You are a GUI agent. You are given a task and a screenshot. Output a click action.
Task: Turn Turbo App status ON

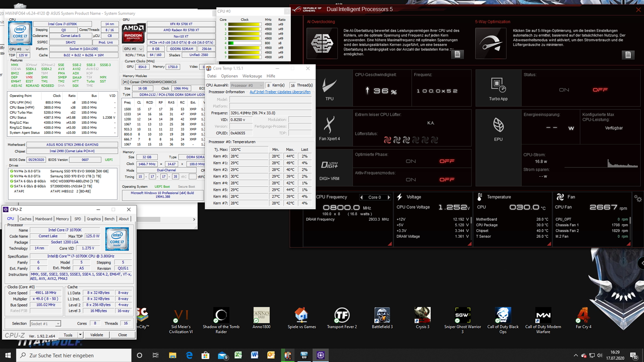(564, 90)
